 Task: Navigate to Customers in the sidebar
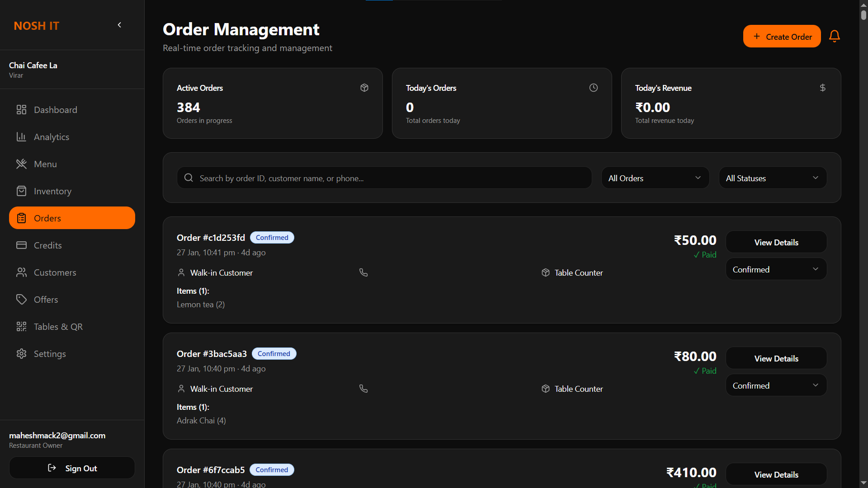(55, 272)
